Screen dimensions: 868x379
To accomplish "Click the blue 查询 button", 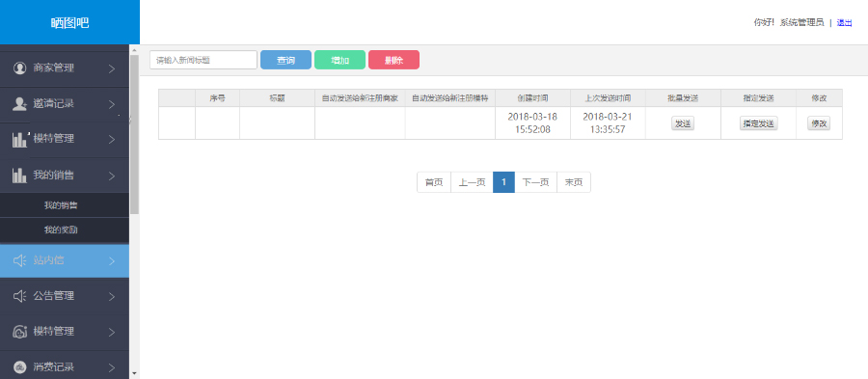I will (285, 60).
